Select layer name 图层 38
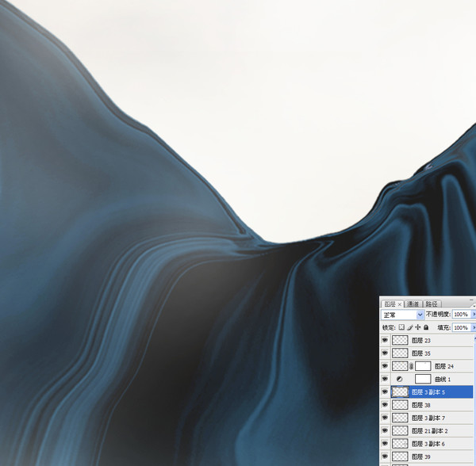Image resolution: width=476 pixels, height=466 pixels. [x=421, y=405]
